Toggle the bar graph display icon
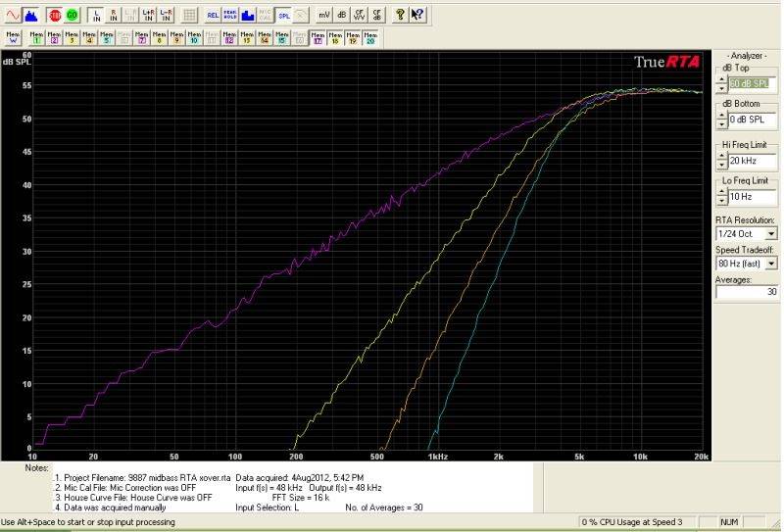 248,15
